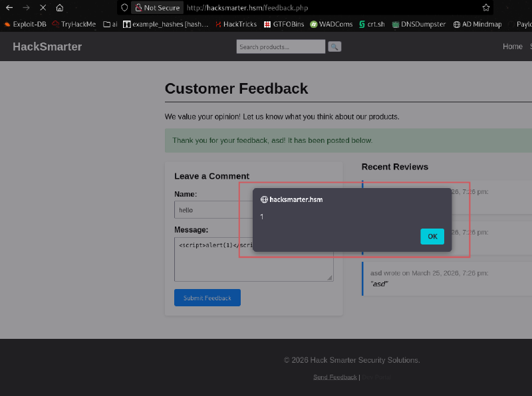The image size is (532, 396).
Task: Open the TryHackMe bookmark
Action: [x=74, y=24]
